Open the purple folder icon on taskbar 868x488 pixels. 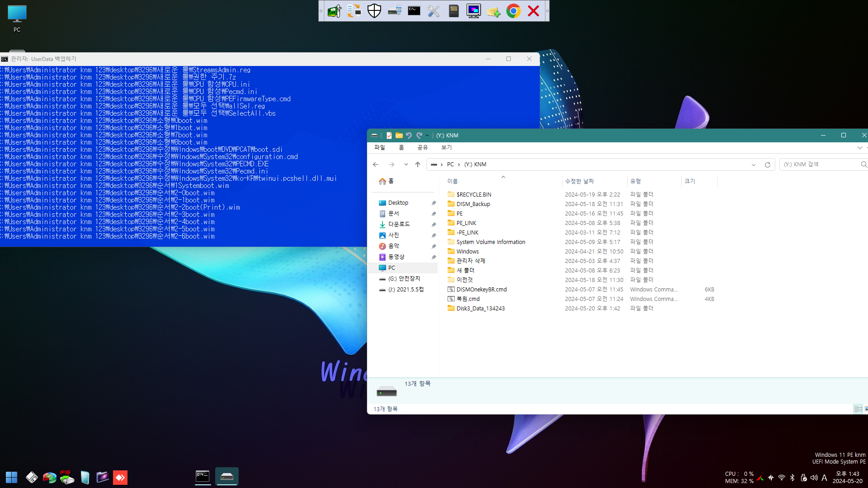point(103,477)
